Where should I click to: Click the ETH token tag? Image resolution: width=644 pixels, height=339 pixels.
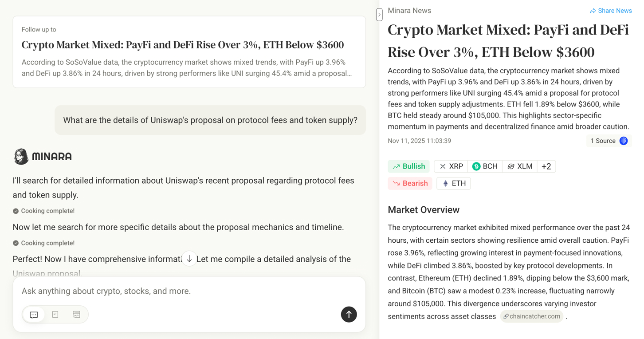pyautogui.click(x=454, y=184)
